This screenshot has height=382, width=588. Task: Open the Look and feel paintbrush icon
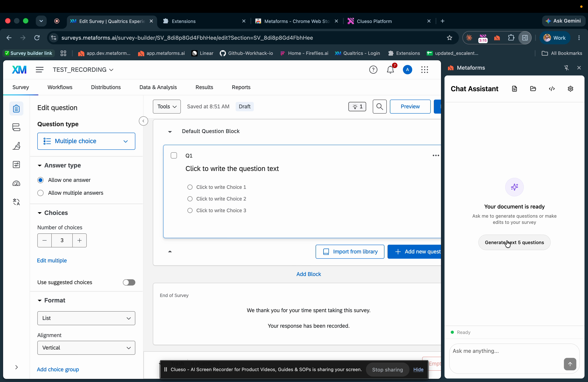click(16, 146)
